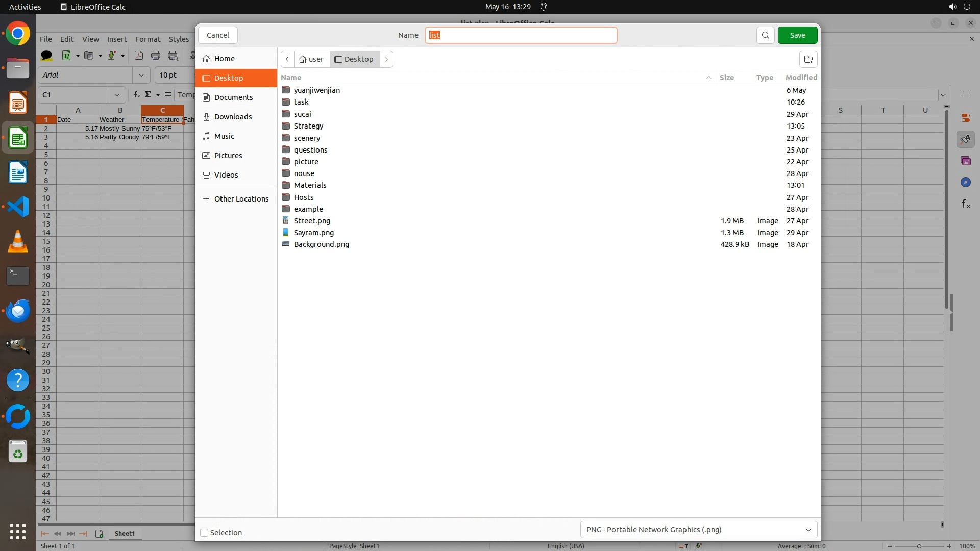
Task: Click the search icon in save dialog
Action: coord(765,35)
